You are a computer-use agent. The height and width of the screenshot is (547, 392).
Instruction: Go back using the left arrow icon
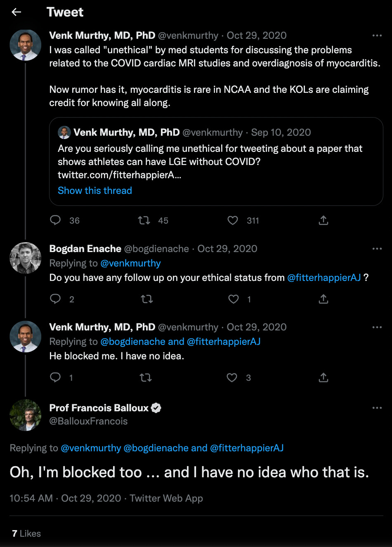[17, 12]
